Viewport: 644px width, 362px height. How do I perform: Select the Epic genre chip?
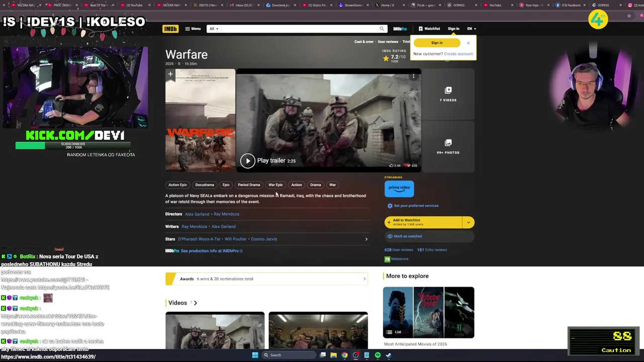coord(226,185)
